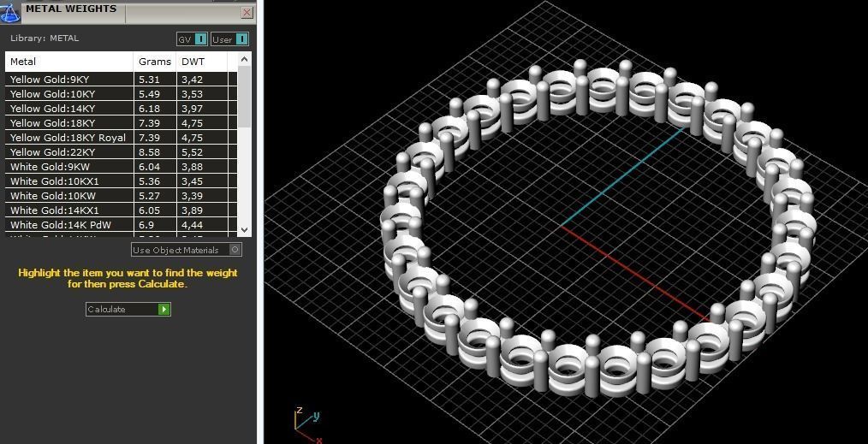Select the White Gold:9KW row
Screen dimensions: 868x444
122,167
